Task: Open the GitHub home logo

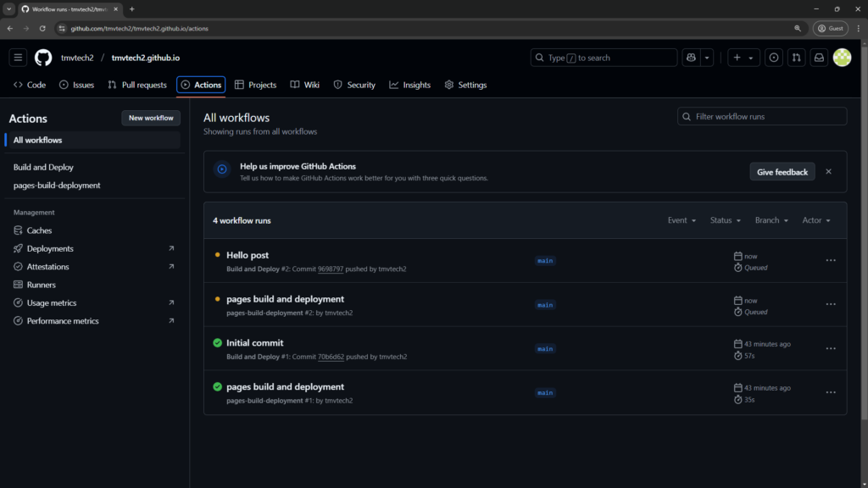Action: [x=43, y=58]
